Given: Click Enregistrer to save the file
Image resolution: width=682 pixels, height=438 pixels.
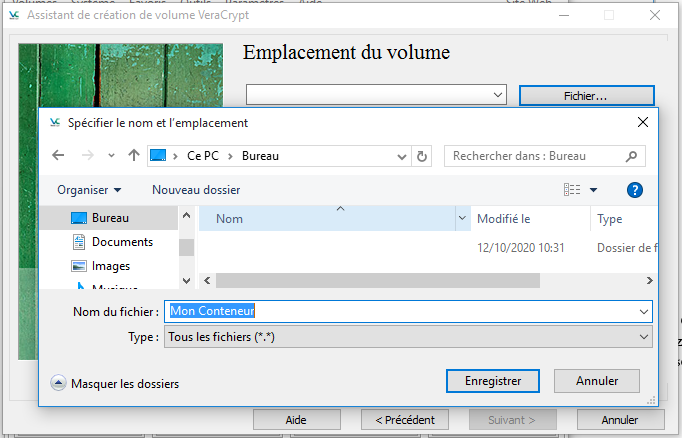Looking at the screenshot, I should click(x=493, y=381).
